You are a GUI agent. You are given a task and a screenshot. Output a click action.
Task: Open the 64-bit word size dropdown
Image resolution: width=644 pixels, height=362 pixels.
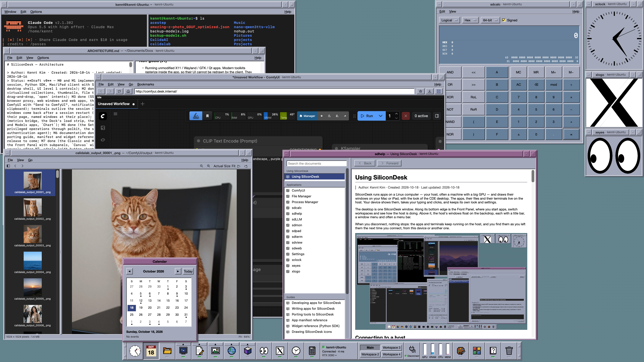pyautogui.click(x=490, y=20)
